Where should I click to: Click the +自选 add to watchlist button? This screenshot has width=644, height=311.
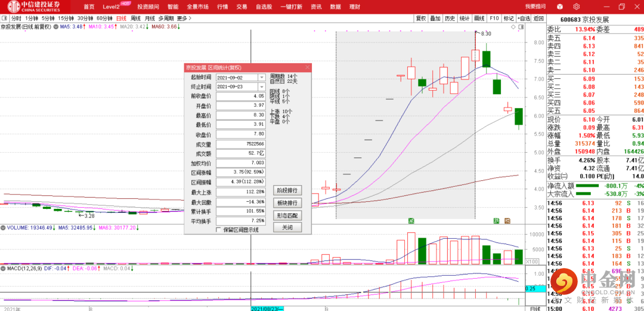523,19
